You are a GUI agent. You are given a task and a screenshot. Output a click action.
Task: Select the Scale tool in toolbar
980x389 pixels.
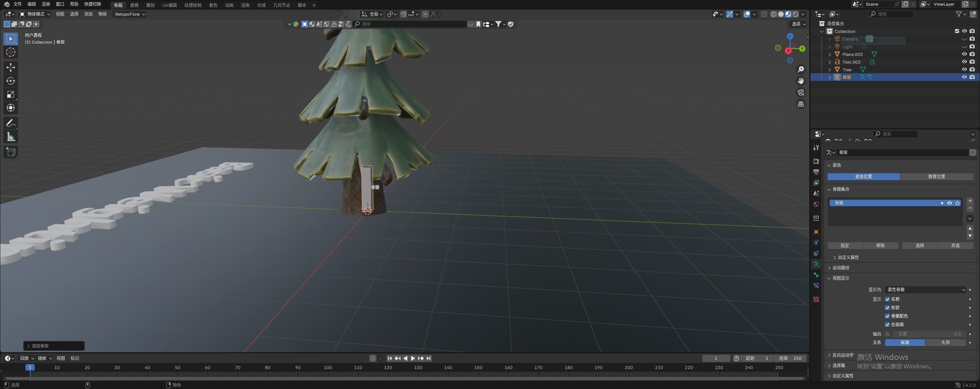tap(11, 94)
